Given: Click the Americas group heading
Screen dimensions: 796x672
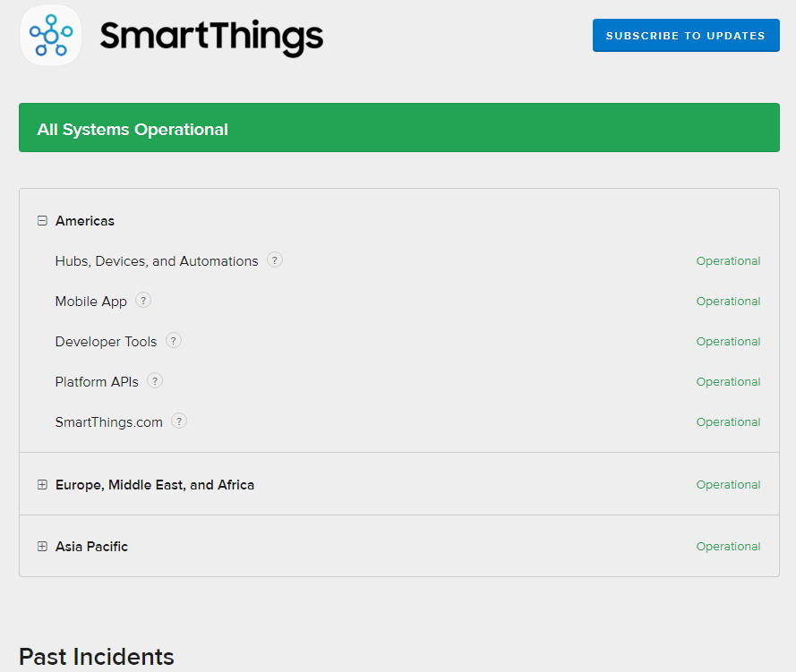Looking at the screenshot, I should click(x=85, y=221).
